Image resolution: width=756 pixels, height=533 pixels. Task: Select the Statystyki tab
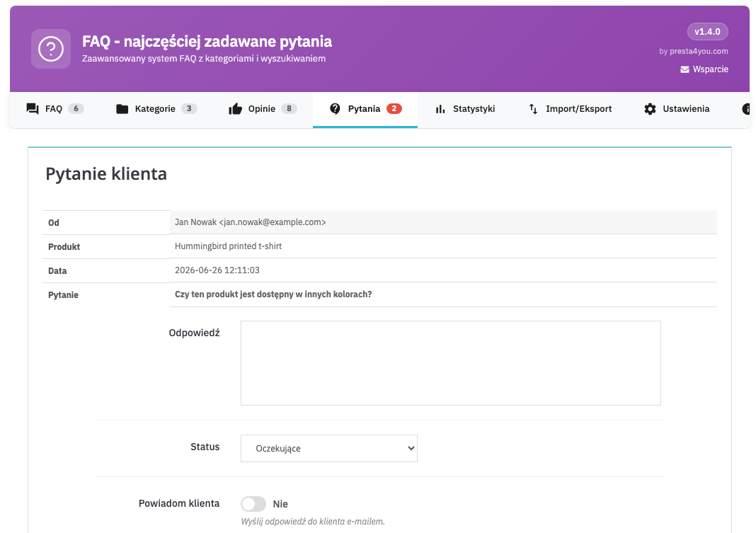point(465,109)
